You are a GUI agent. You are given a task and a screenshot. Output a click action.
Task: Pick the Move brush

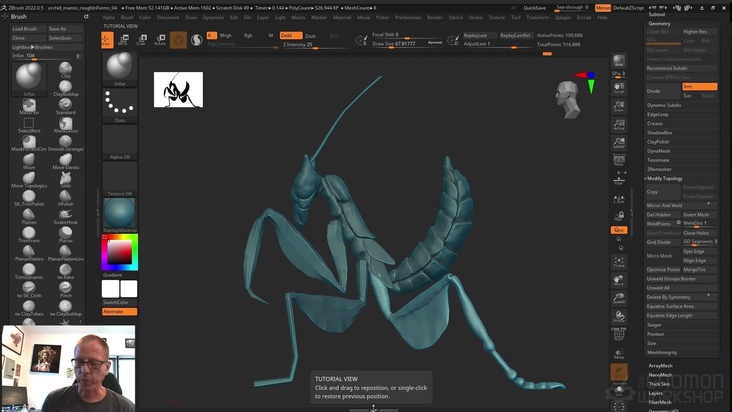29,158
